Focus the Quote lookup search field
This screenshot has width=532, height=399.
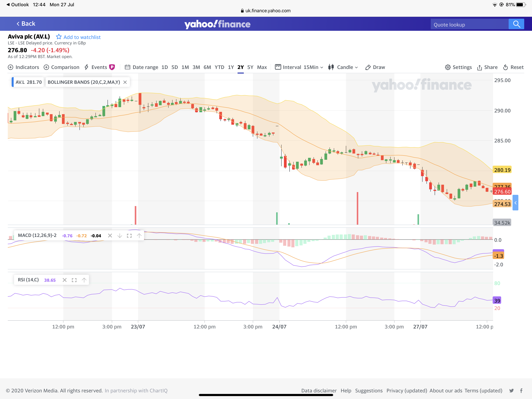tap(469, 25)
